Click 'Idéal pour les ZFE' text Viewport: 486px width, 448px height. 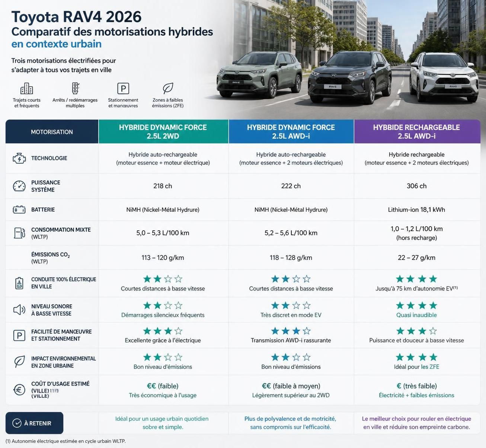[x=416, y=367]
